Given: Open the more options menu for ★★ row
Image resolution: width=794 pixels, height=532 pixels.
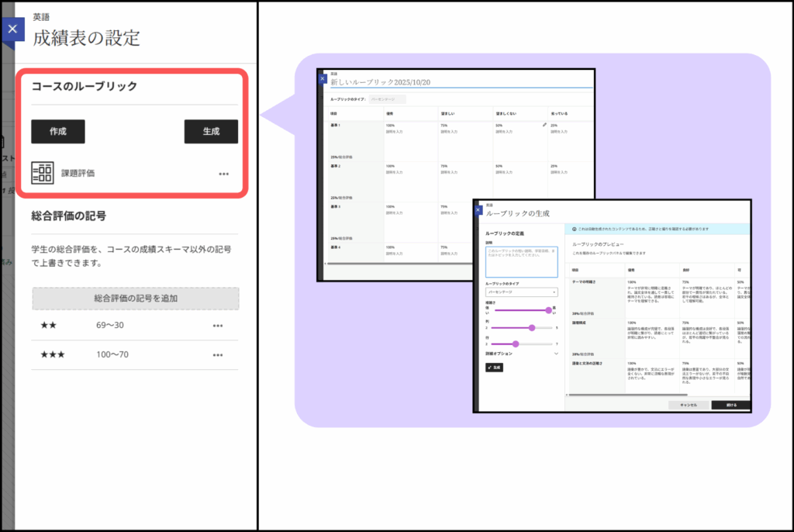Looking at the screenshot, I should 218,326.
